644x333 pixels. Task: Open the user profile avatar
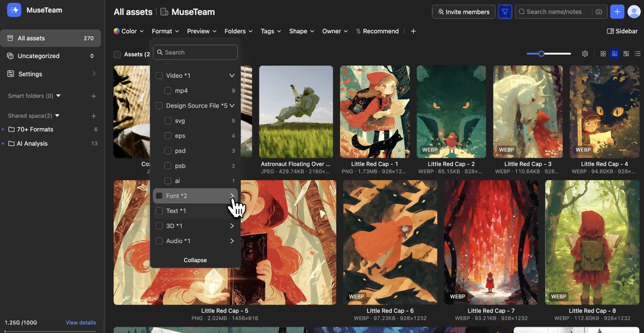pos(634,12)
